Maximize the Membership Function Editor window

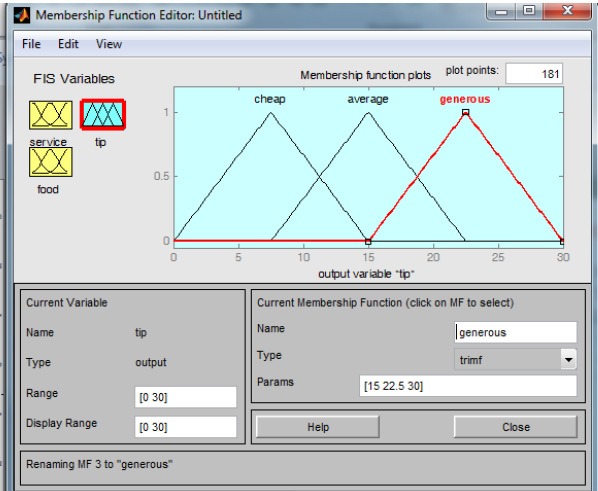[x=529, y=11]
